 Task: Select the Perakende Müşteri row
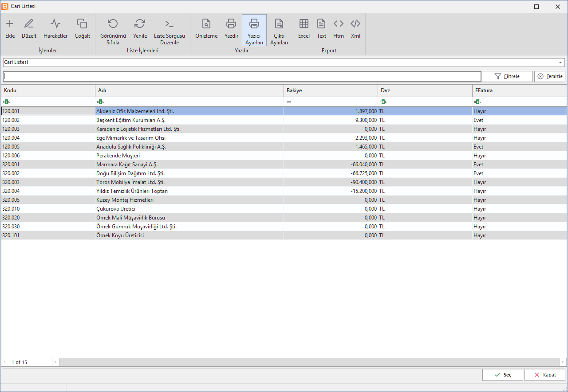click(284, 156)
